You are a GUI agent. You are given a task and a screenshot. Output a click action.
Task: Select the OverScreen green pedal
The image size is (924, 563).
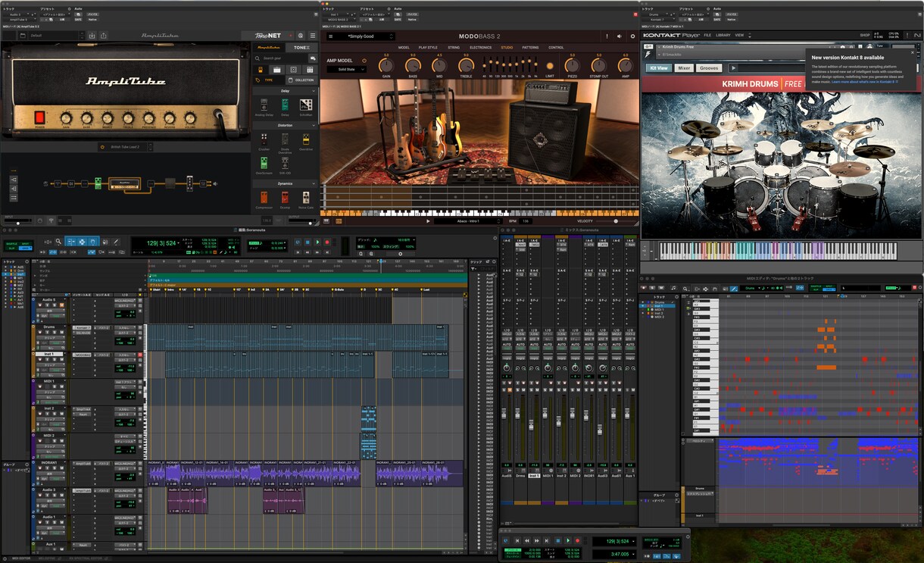pos(264,163)
